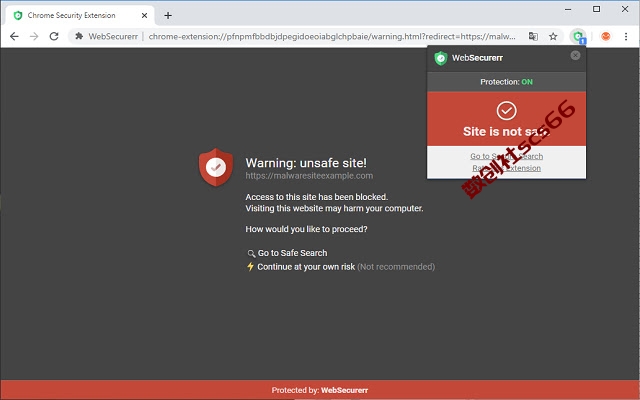640x400 pixels.
Task: Click the How would you like to proceed? text
Action: pos(306,229)
